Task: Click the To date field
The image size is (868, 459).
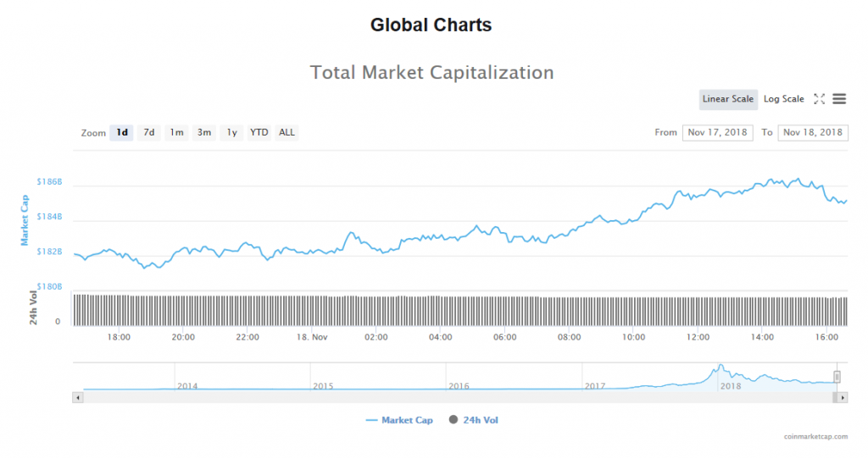Action: pos(813,132)
